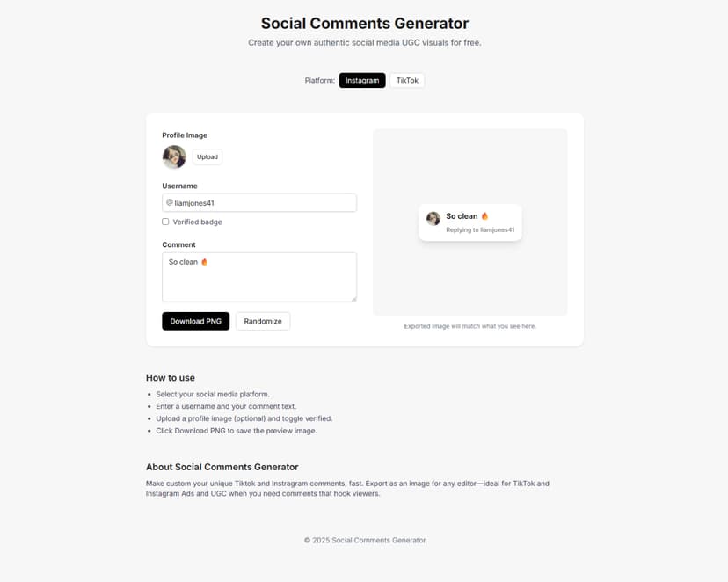The width and height of the screenshot is (728, 582).
Task: Click the avatar in the comment preview card
Action: [433, 219]
